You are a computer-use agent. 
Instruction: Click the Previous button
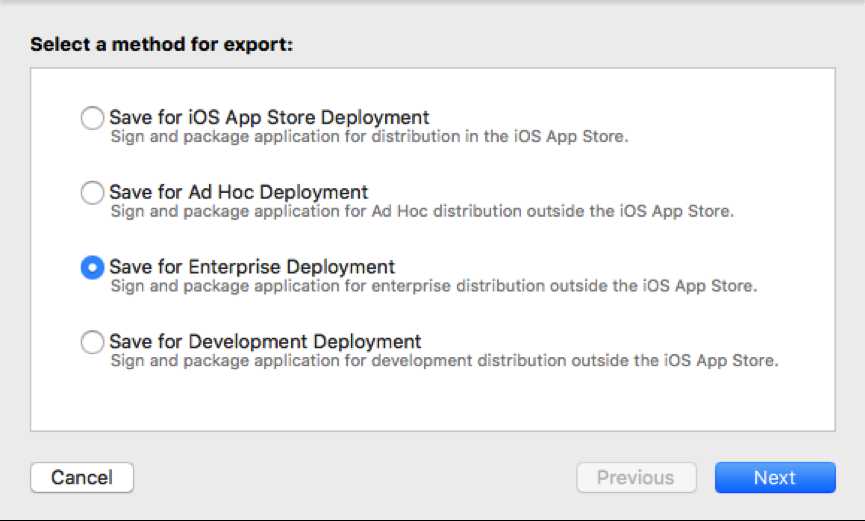(x=636, y=477)
